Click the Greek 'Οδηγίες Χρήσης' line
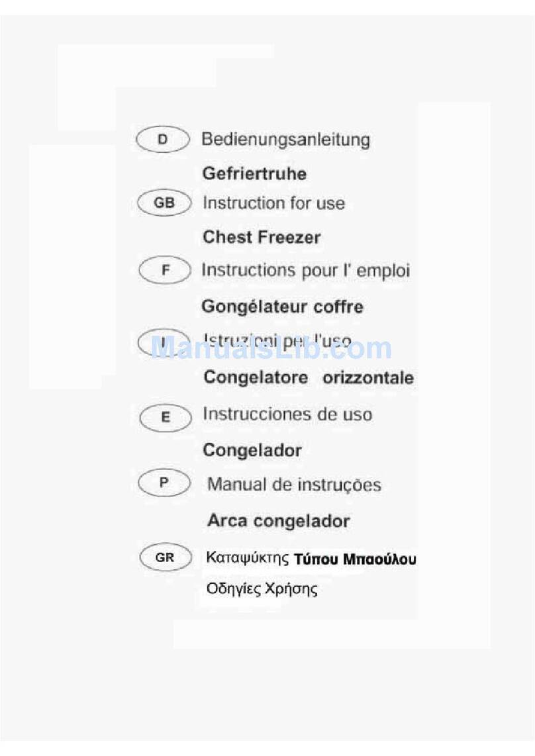Screen dimensions: 535x756 coord(262,589)
